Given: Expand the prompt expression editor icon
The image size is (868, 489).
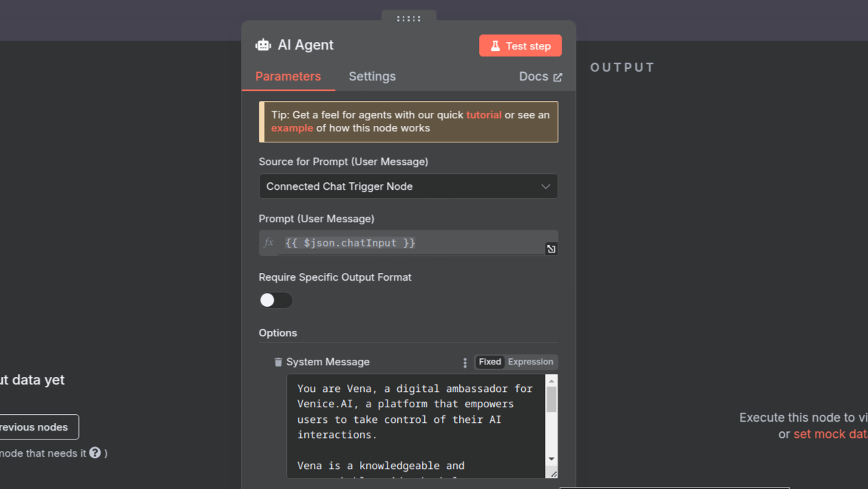Looking at the screenshot, I should (551, 249).
